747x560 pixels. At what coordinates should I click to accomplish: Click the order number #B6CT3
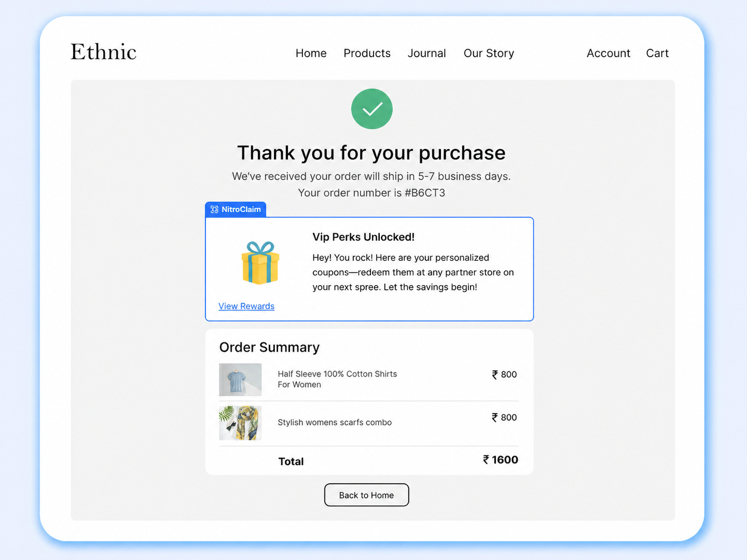click(426, 193)
